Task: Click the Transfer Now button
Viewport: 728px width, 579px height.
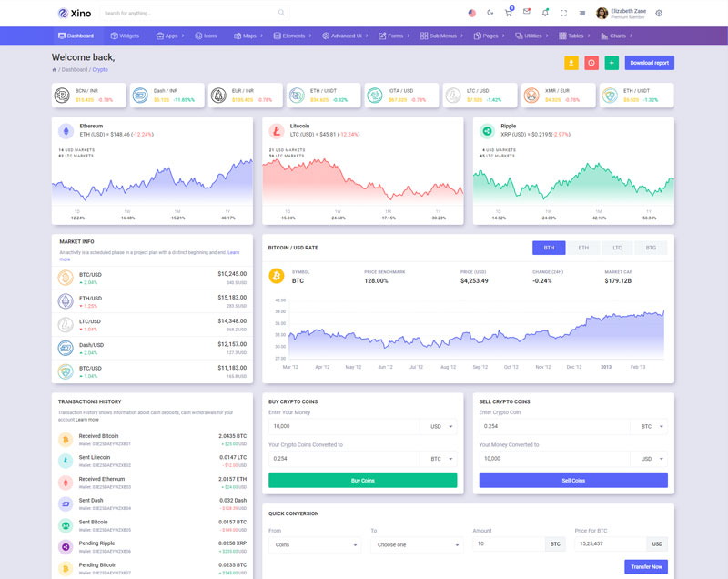Action: [x=645, y=566]
